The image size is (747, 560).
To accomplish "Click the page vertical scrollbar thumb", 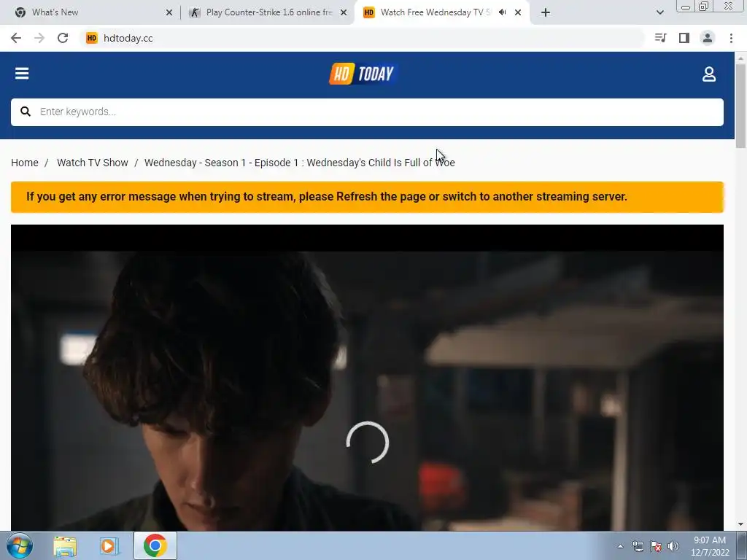I will tap(741, 106).
